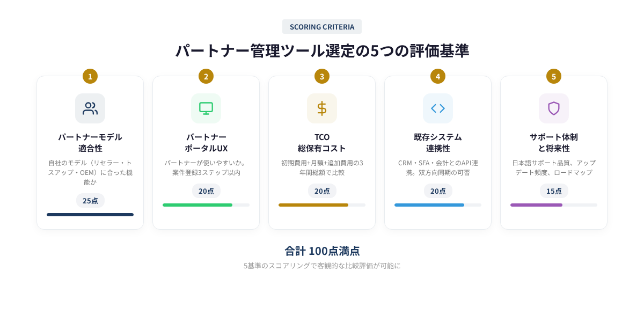Viewport: 644px width, 322px height.
Task: Click the 既存システム連携性 card title
Action: pyautogui.click(x=438, y=142)
